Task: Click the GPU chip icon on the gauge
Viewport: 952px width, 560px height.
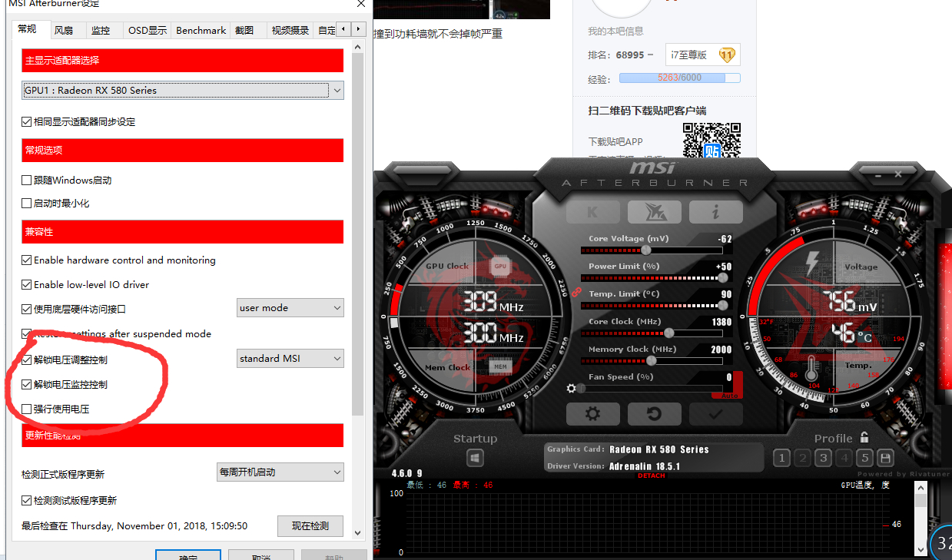Action: click(500, 266)
